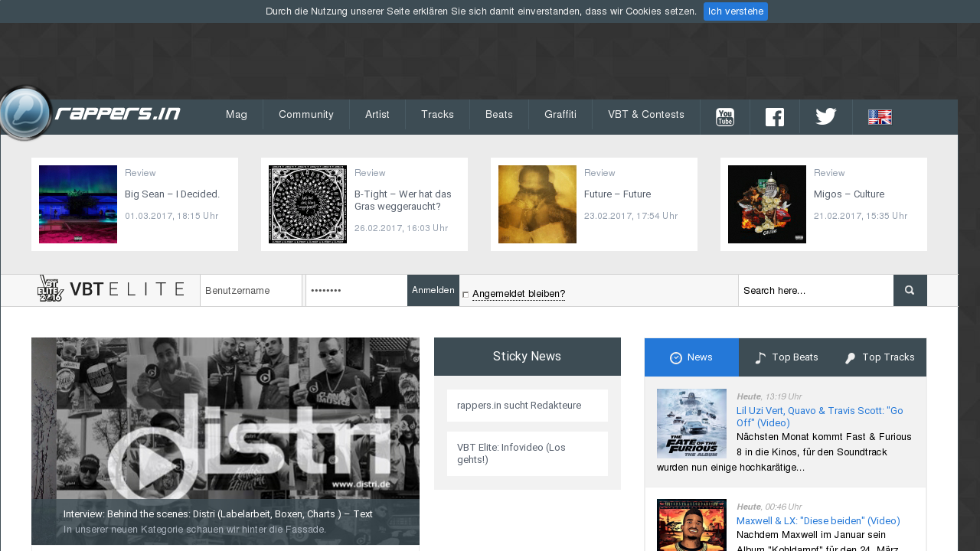
Task: Click the rappers.in logo
Action: pos(90,114)
